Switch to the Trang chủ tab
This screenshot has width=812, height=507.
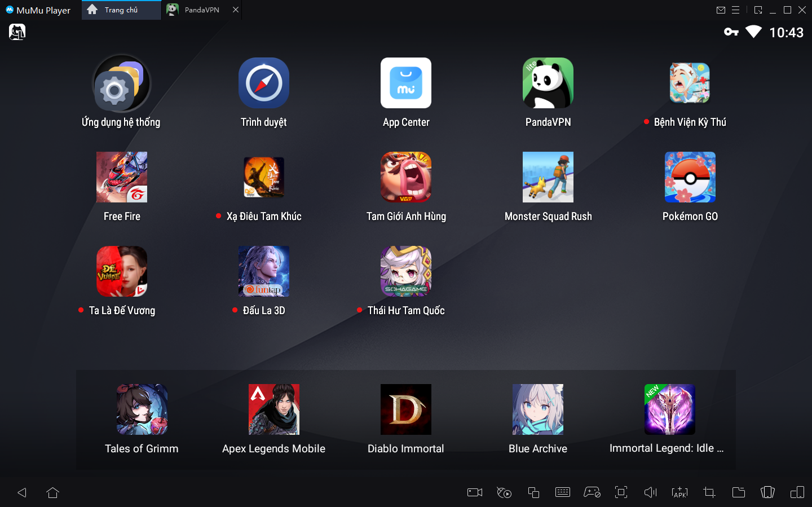click(x=121, y=10)
